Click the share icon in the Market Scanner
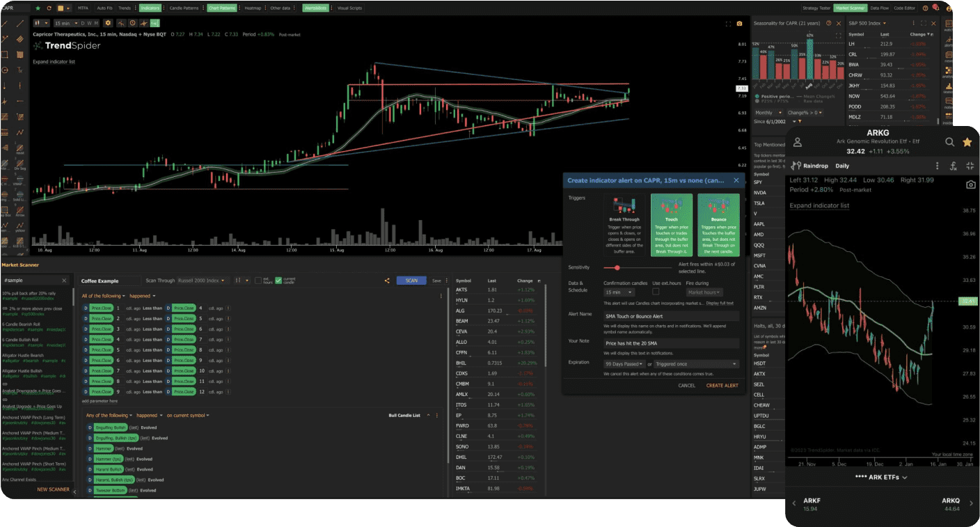This screenshot has height=527, width=980. (387, 280)
